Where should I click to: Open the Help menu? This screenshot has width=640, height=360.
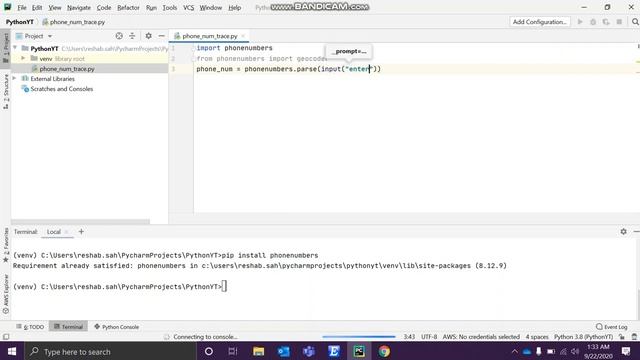(234, 7)
